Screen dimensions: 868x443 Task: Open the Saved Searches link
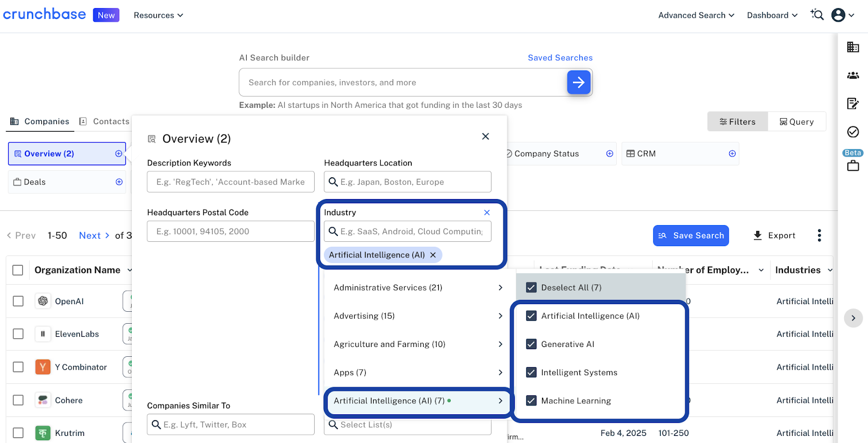pyautogui.click(x=560, y=57)
